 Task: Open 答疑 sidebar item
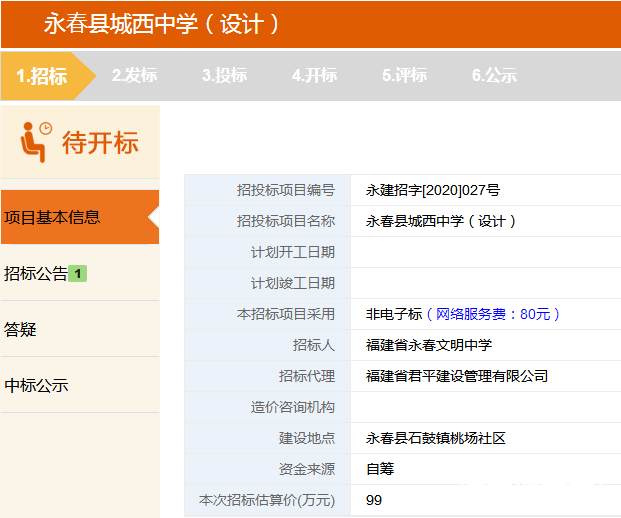click(x=80, y=329)
